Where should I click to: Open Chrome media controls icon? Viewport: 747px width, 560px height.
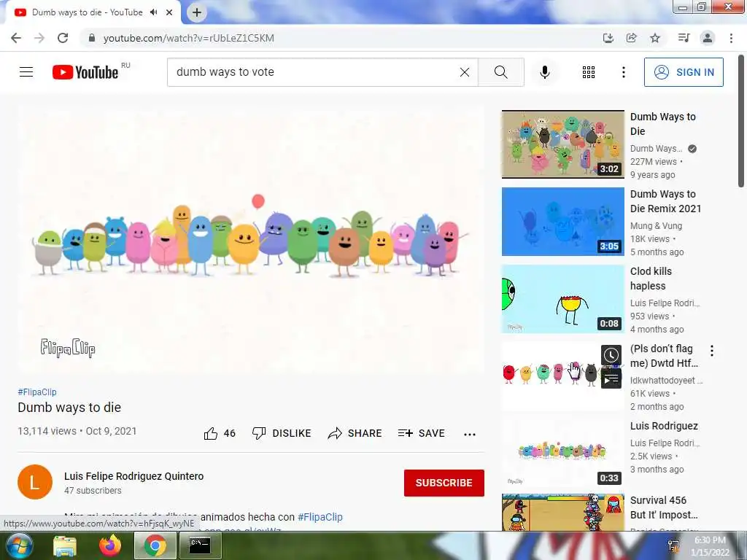click(x=684, y=38)
